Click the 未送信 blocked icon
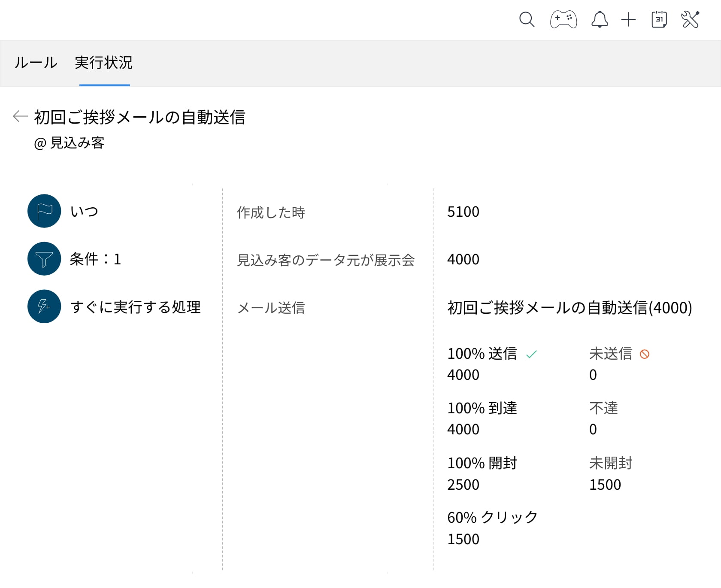Image resolution: width=721 pixels, height=588 pixels. tap(644, 354)
